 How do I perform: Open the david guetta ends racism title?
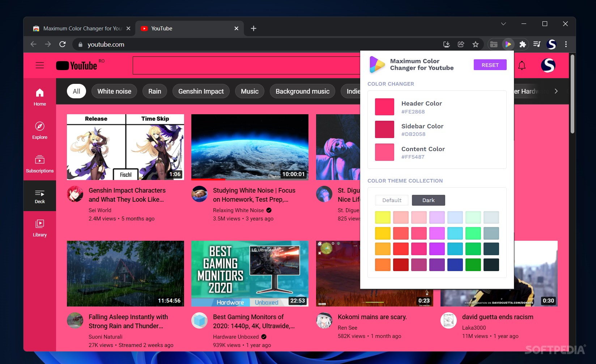498,317
